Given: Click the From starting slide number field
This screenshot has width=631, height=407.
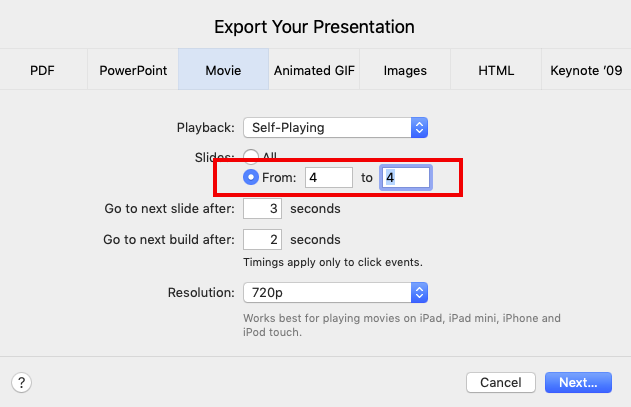Looking at the screenshot, I should (329, 177).
